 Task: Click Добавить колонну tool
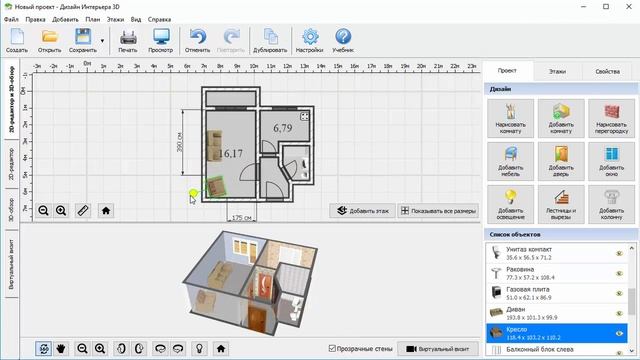(611, 204)
